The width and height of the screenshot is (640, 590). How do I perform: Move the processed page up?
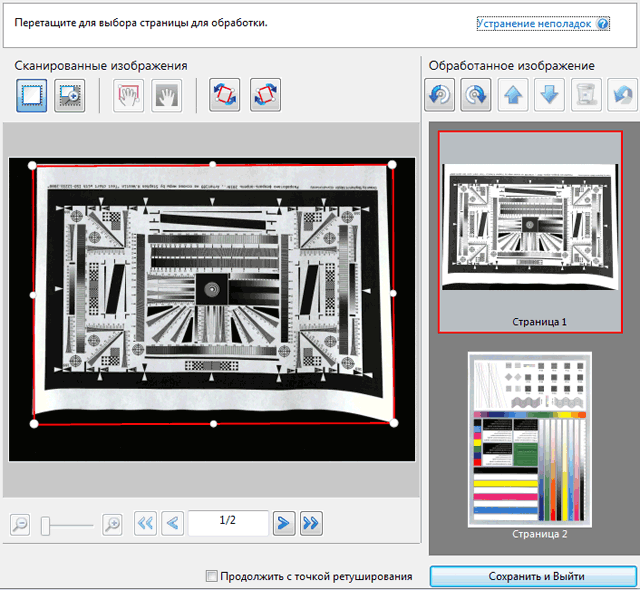(513, 96)
